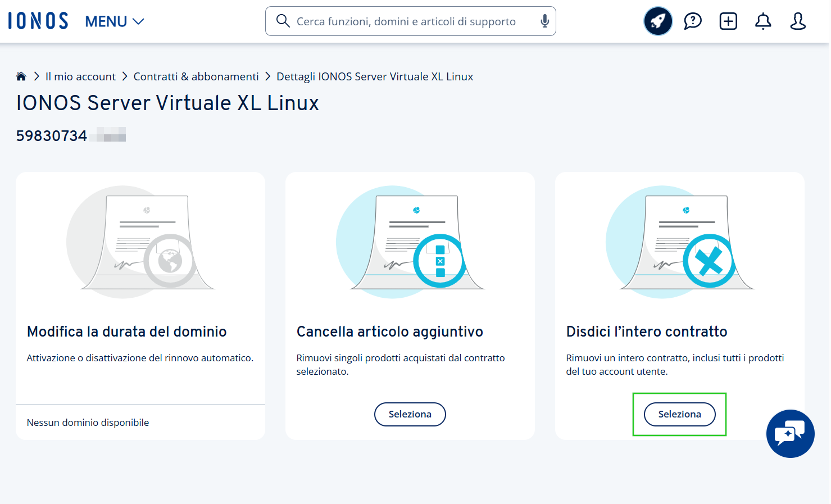
Task: Click 'Cancella articolo aggiuntivo' heading
Action: (390, 332)
